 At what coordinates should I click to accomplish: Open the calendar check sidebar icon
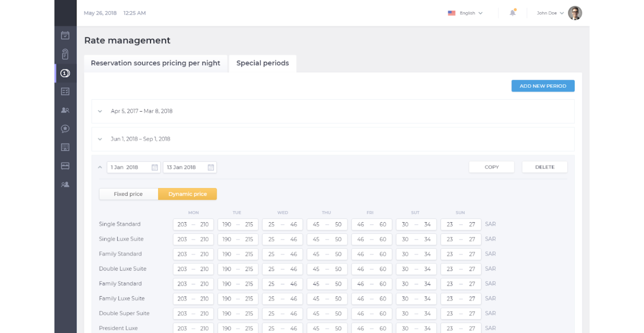[65, 35]
